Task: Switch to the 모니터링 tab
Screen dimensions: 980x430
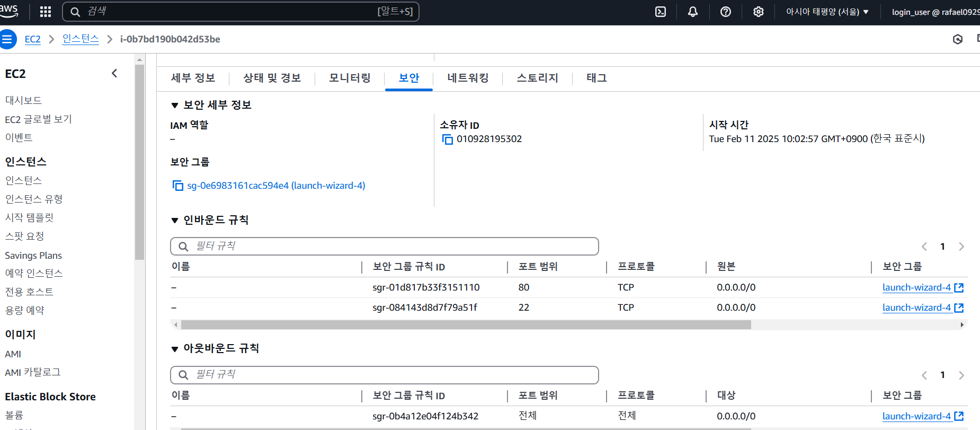Action: (350, 78)
